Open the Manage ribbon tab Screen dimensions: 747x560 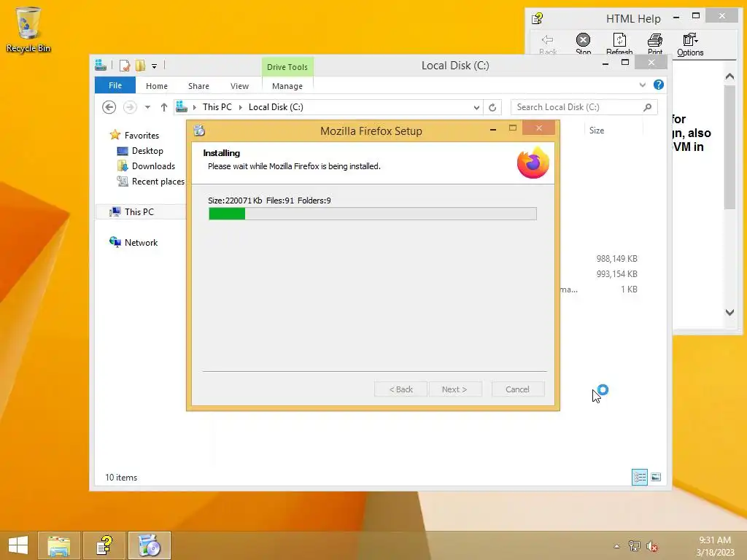(x=287, y=86)
